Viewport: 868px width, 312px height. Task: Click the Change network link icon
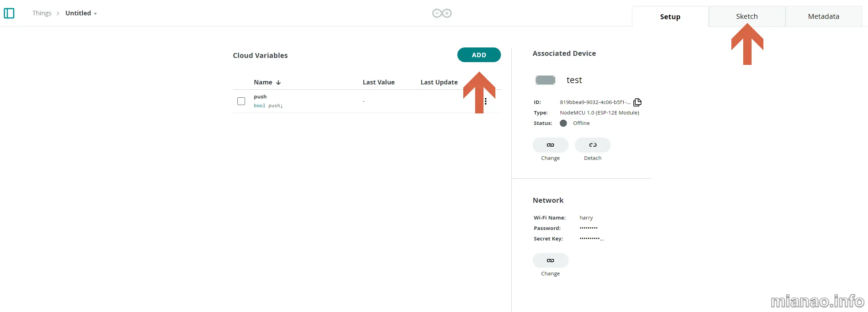click(x=550, y=260)
